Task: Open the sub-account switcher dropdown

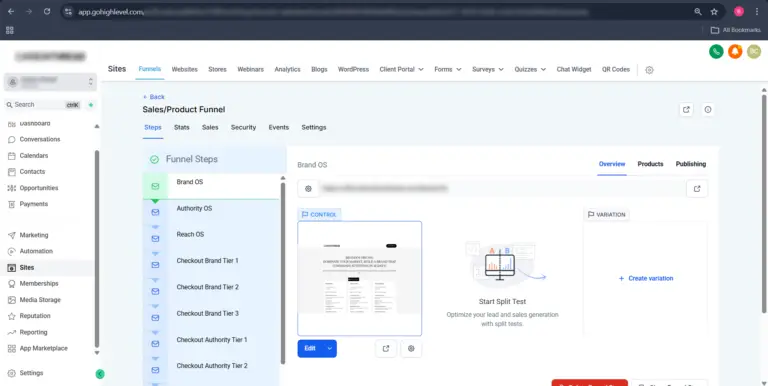Action: [50, 82]
